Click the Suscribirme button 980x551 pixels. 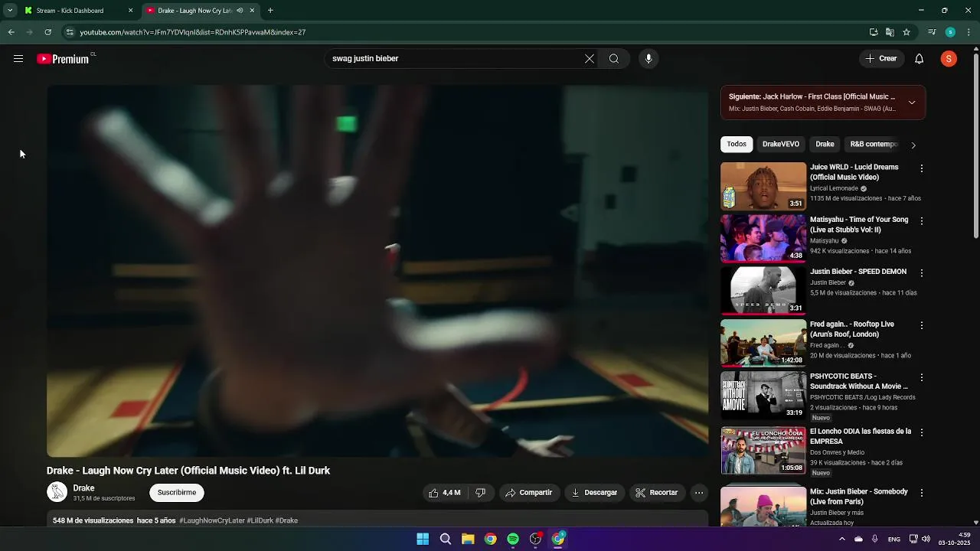[x=177, y=493]
